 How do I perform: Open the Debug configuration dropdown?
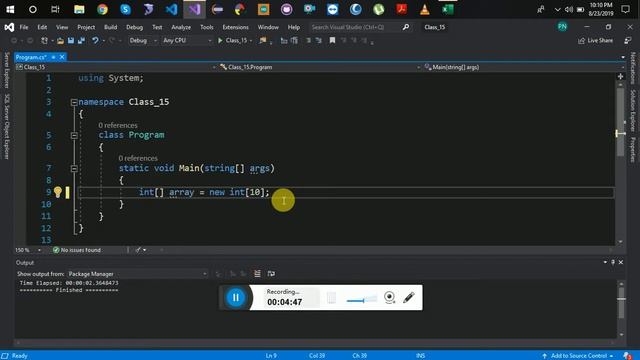tap(142, 40)
